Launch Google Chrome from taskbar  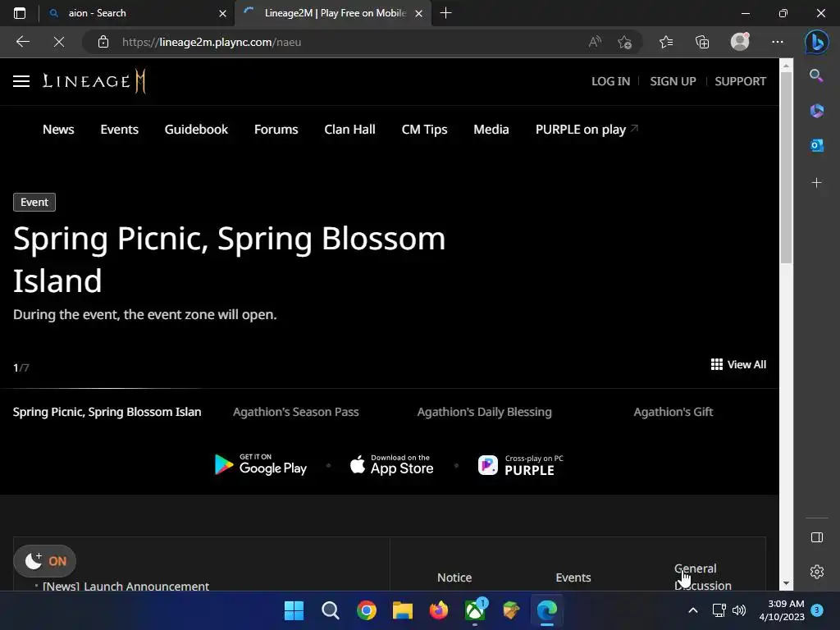[x=367, y=610]
